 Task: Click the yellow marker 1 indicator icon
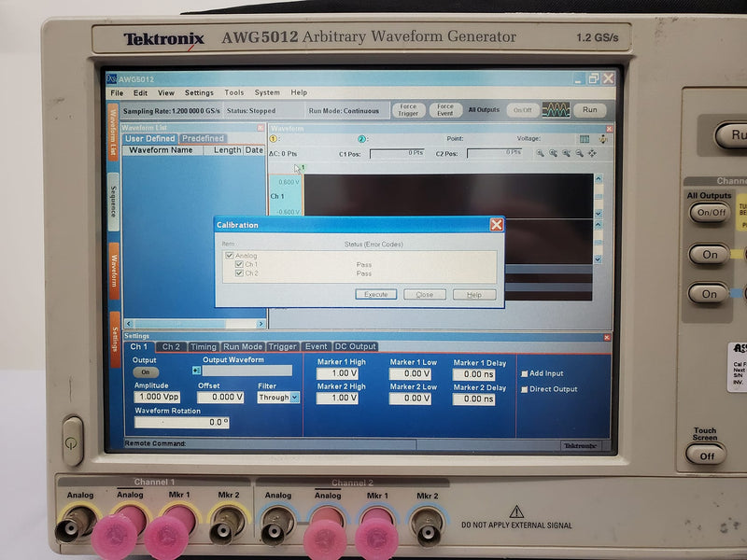pyautogui.click(x=271, y=136)
